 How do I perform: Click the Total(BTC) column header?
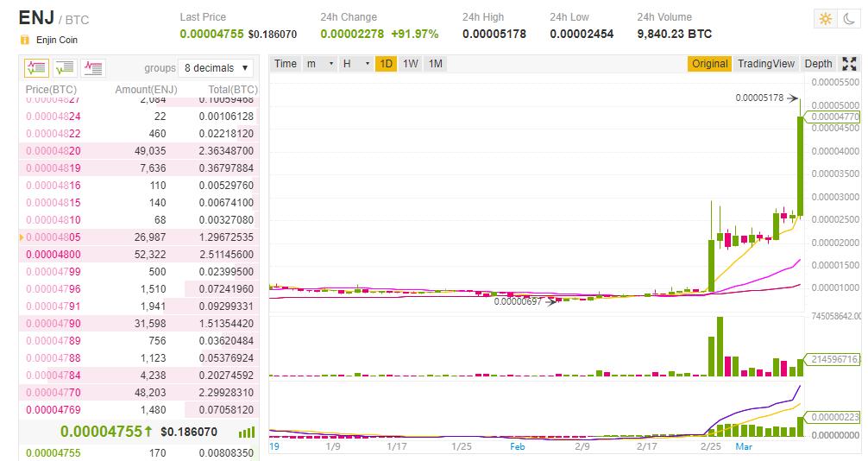click(x=233, y=89)
